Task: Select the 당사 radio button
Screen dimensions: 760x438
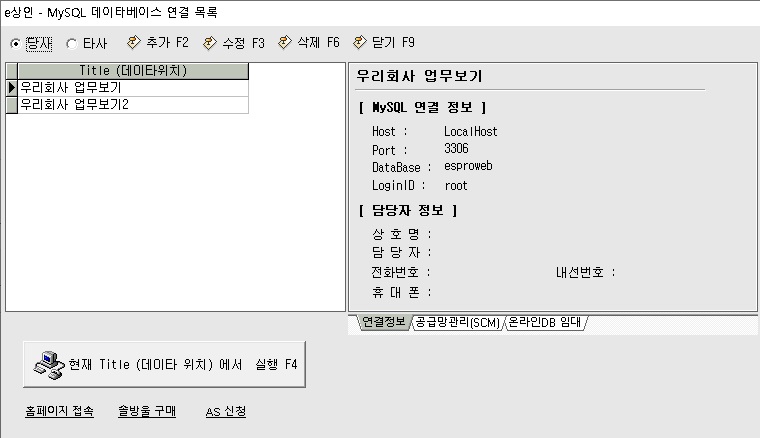Action: click(x=15, y=44)
